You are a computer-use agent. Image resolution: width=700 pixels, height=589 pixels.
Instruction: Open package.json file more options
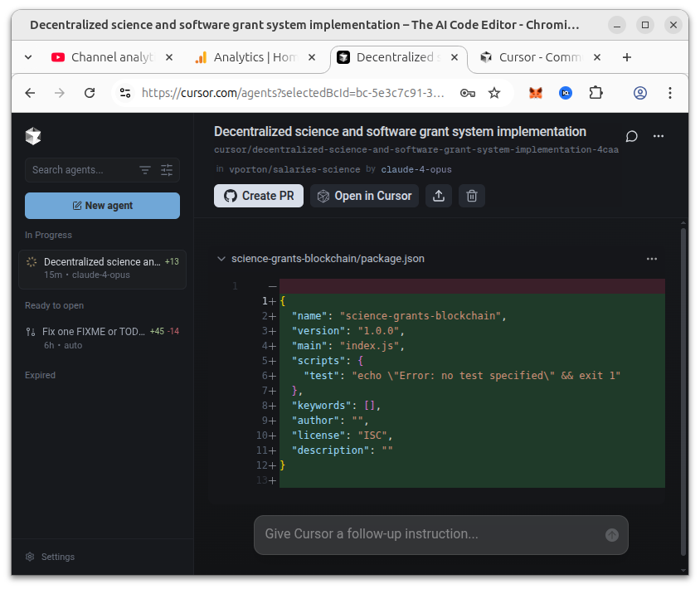coord(652,259)
